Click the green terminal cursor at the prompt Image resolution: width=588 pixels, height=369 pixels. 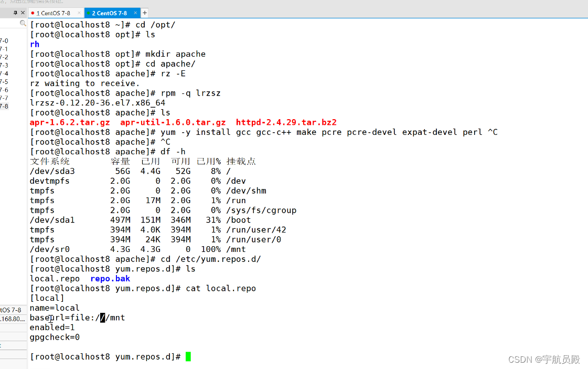188,357
